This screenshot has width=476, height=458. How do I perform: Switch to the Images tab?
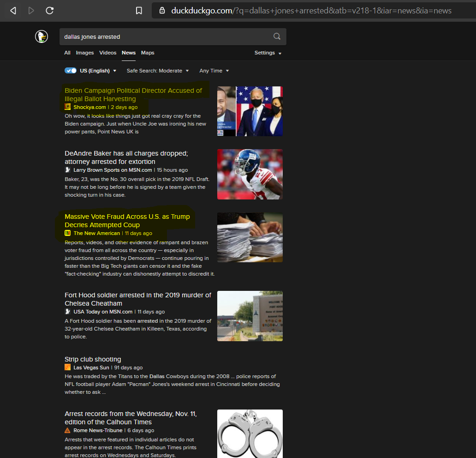pos(85,53)
